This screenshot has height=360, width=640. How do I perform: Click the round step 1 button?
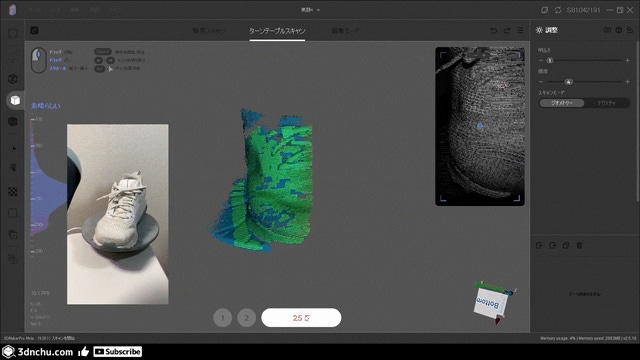[x=222, y=318]
